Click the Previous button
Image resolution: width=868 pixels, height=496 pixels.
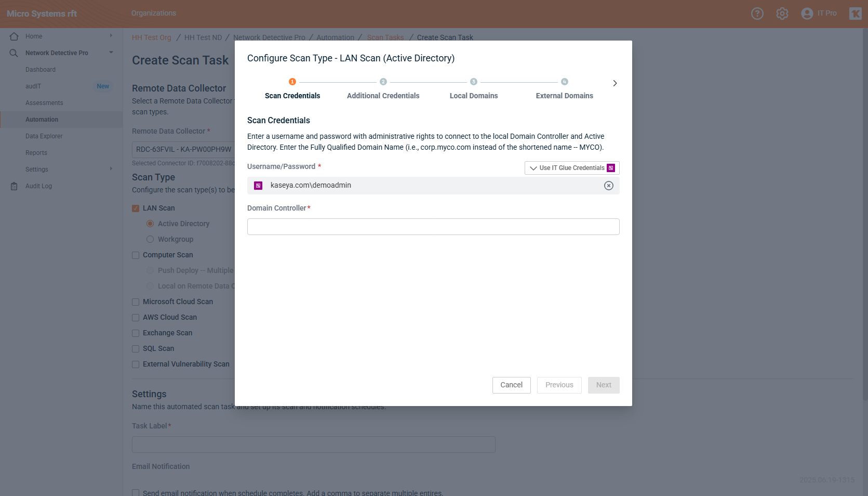point(559,385)
